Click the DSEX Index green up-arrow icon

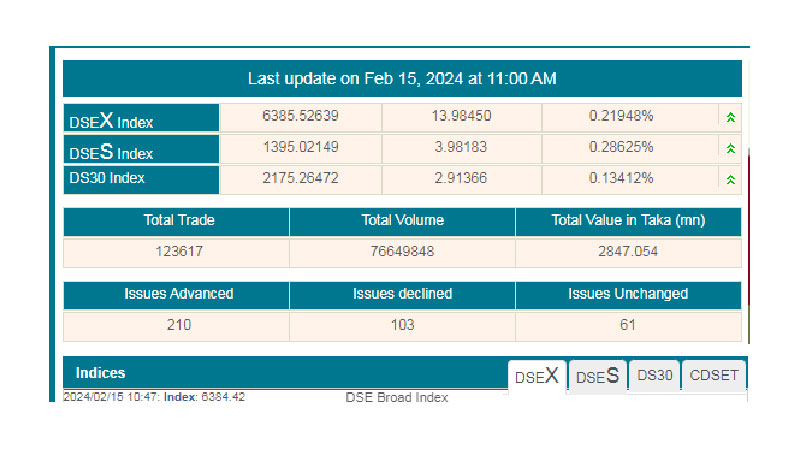(731, 117)
